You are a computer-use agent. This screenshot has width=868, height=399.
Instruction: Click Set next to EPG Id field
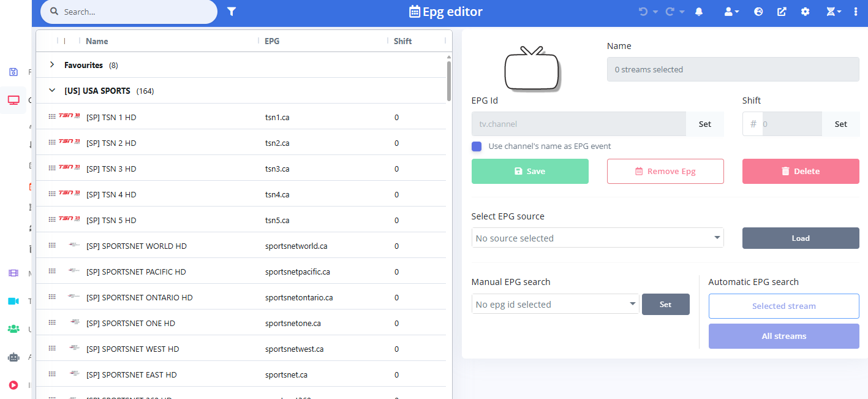coord(705,124)
